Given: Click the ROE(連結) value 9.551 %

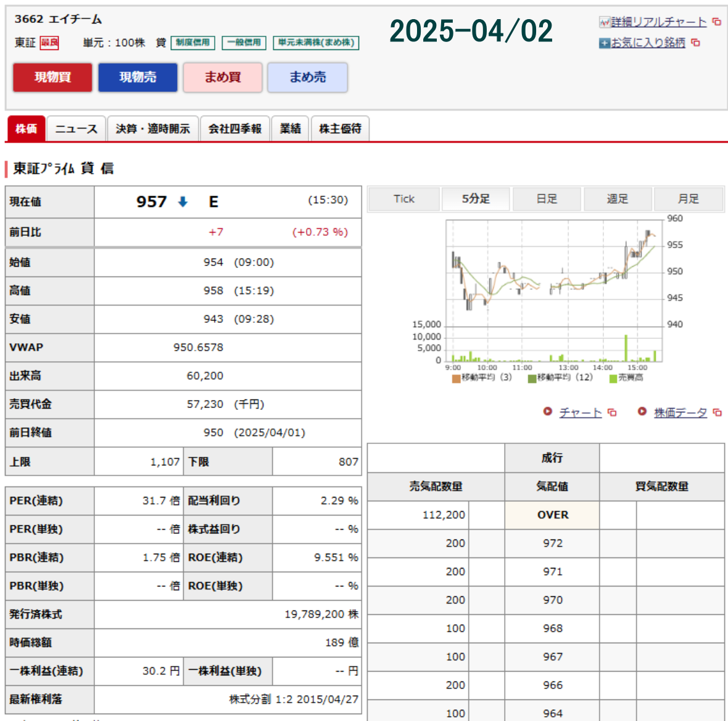Looking at the screenshot, I should tap(336, 557).
